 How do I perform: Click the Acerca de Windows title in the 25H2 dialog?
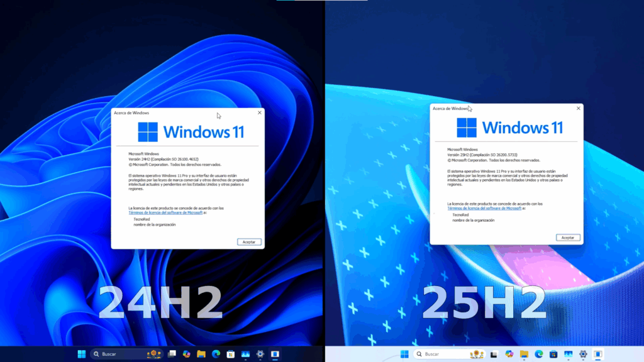click(450, 108)
